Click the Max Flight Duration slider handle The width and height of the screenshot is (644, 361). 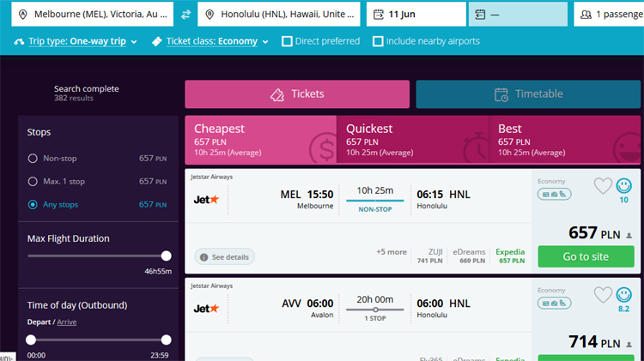(166, 256)
